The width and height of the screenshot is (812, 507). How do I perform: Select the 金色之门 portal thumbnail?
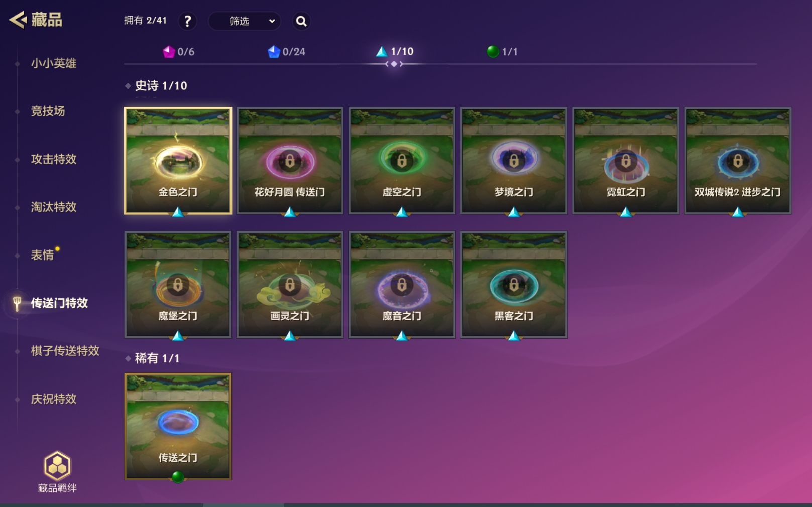(x=178, y=161)
